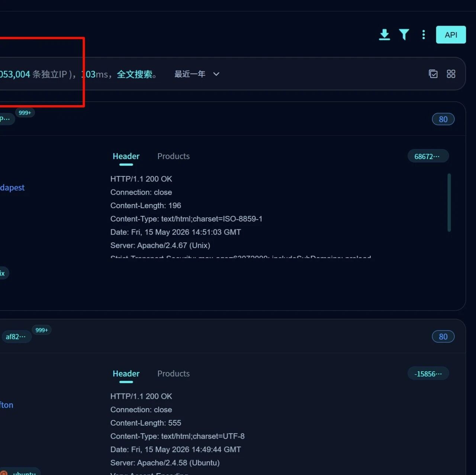Viewport: 476px width, 475px height.
Task: Click 'Server: Apache/2.4.67 (Unix)' text
Action: (160, 245)
